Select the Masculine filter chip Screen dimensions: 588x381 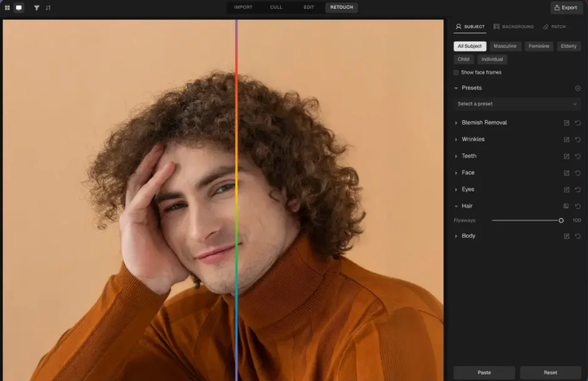coord(505,46)
